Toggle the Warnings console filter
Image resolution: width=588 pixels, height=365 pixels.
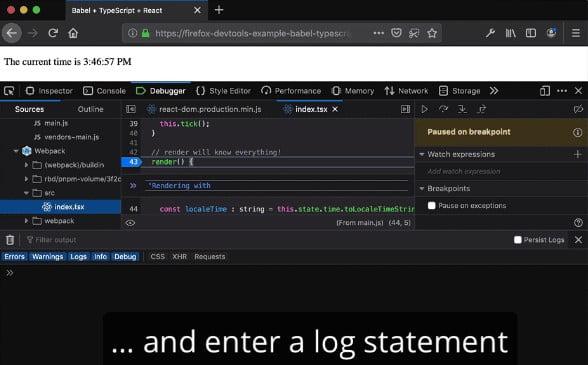(x=47, y=257)
